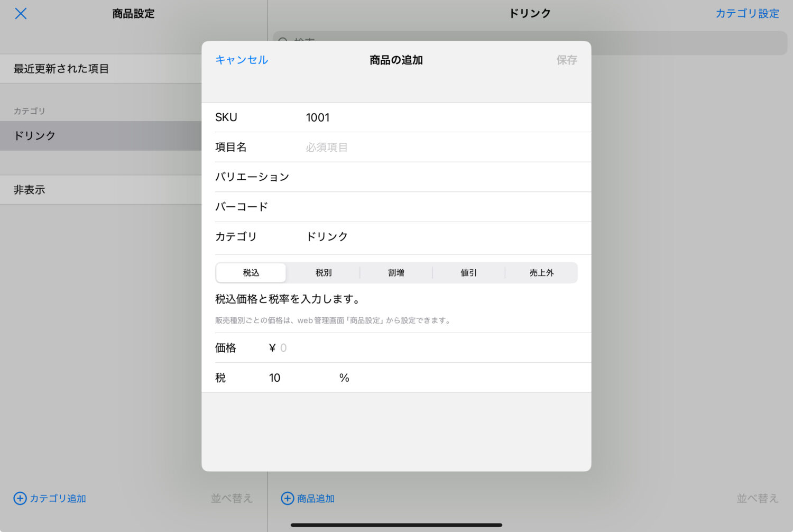Click the カテゴリ section header in sidebar
The width and height of the screenshot is (793, 532).
click(30, 111)
